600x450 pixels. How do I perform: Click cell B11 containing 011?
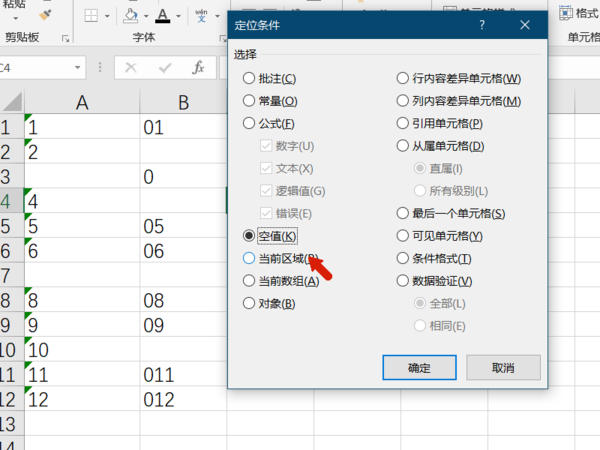[183, 374]
